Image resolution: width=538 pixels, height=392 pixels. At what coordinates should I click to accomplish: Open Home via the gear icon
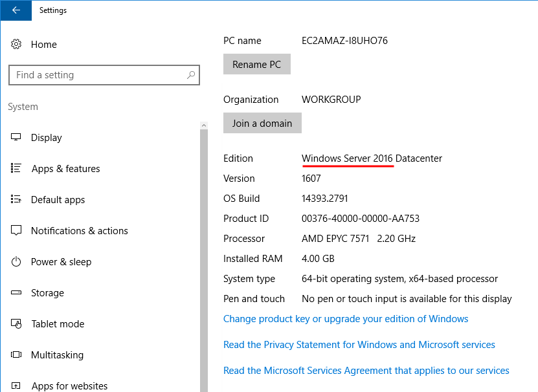pos(16,44)
